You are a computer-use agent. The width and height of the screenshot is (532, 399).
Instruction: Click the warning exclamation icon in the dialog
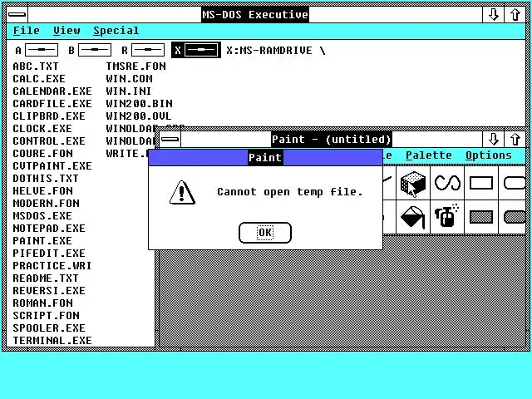point(182,192)
